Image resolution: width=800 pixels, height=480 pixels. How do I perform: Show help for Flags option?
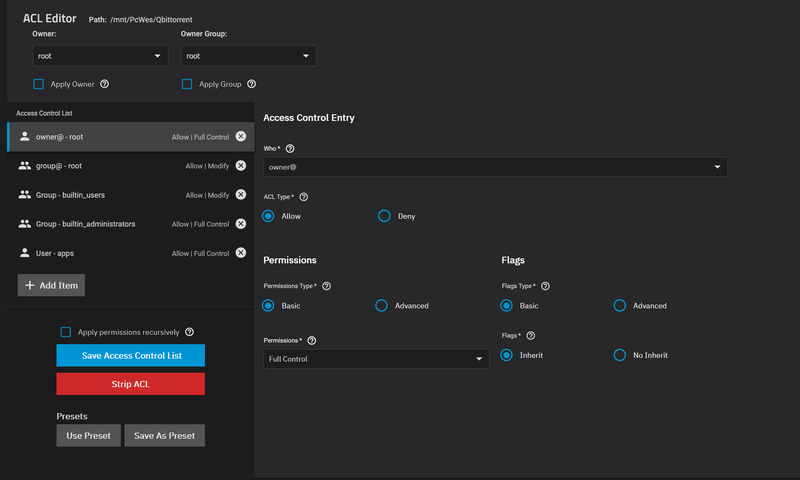[x=531, y=335]
